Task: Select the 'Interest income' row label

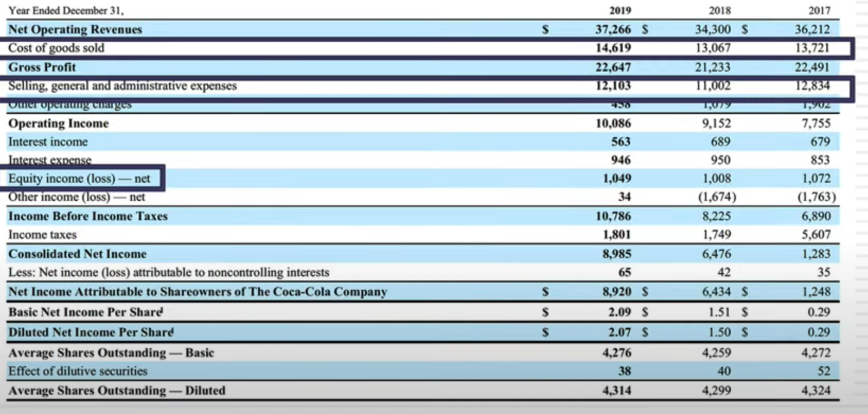Action: coord(48,142)
